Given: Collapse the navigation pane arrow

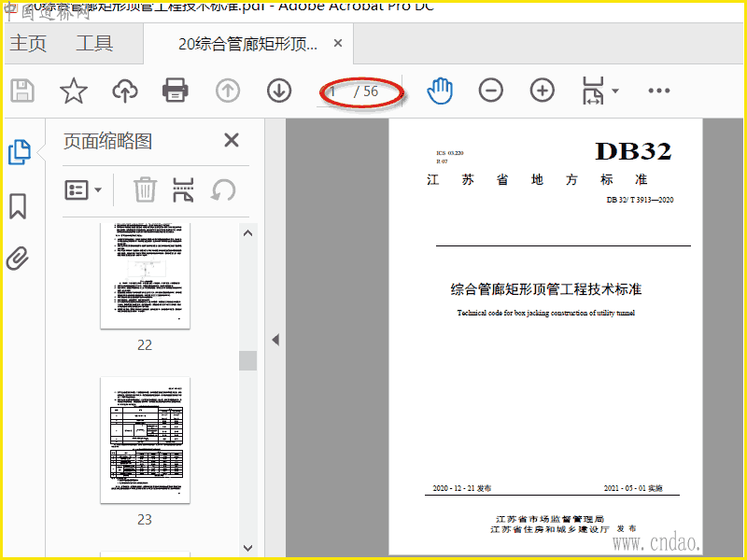Looking at the screenshot, I should click(x=275, y=340).
